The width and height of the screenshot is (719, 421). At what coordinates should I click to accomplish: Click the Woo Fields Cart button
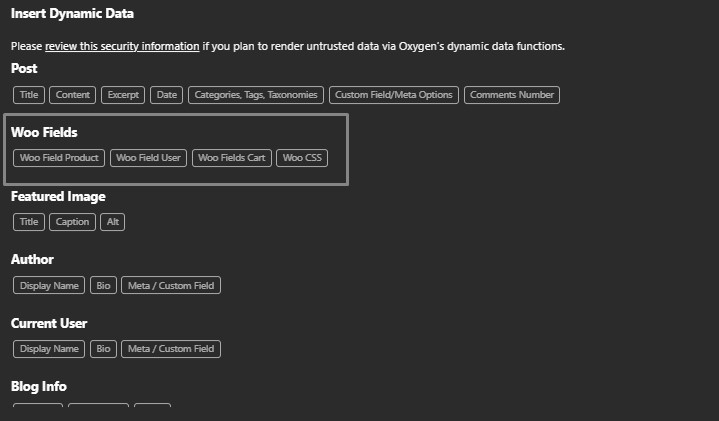(x=232, y=158)
